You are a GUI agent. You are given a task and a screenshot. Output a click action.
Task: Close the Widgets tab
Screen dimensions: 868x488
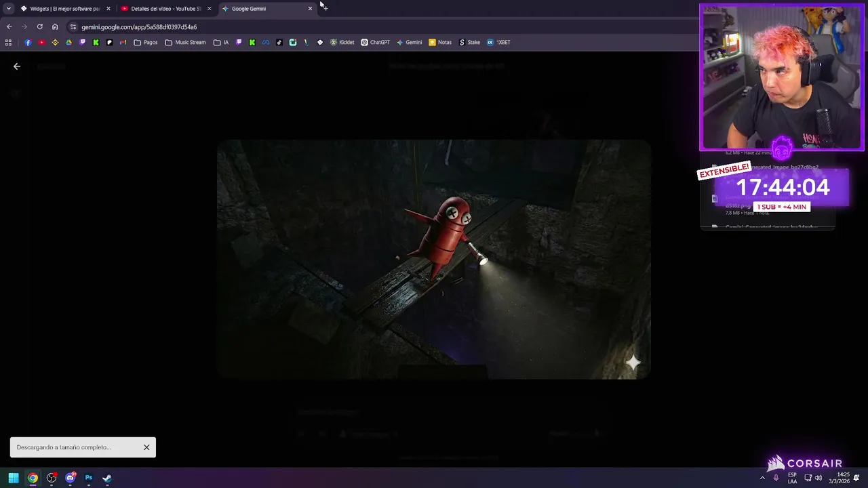[x=108, y=9]
